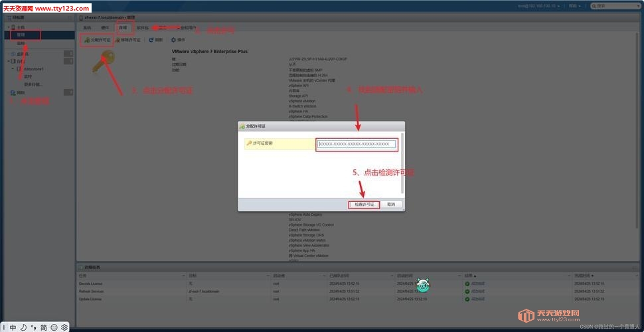Click the Networking icon in navigator
This screenshot has width=644, height=332.
coord(13,93)
